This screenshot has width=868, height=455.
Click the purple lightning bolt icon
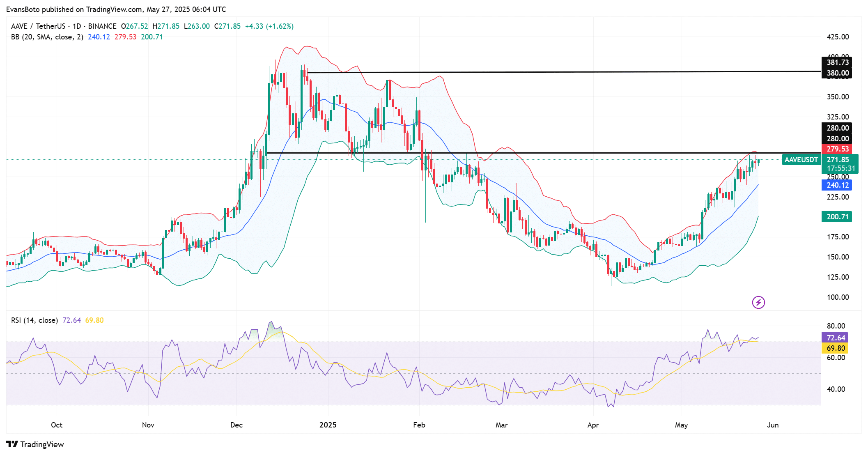[x=758, y=303]
